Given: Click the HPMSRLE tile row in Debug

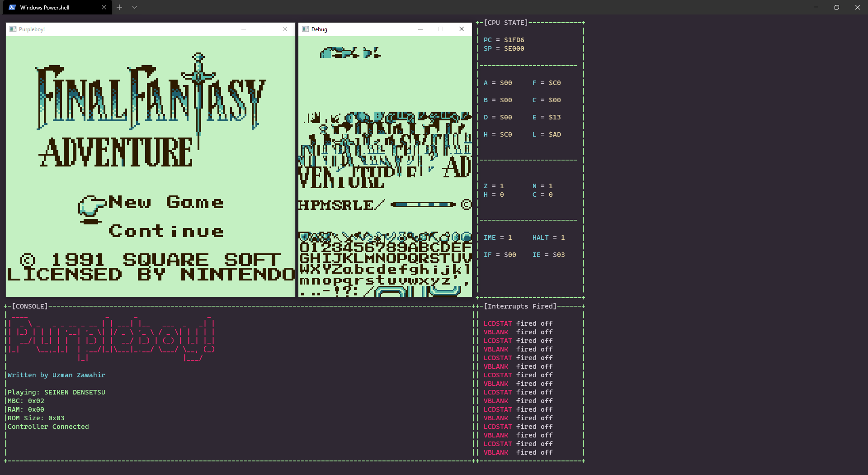Looking at the screenshot, I should (x=342, y=205).
